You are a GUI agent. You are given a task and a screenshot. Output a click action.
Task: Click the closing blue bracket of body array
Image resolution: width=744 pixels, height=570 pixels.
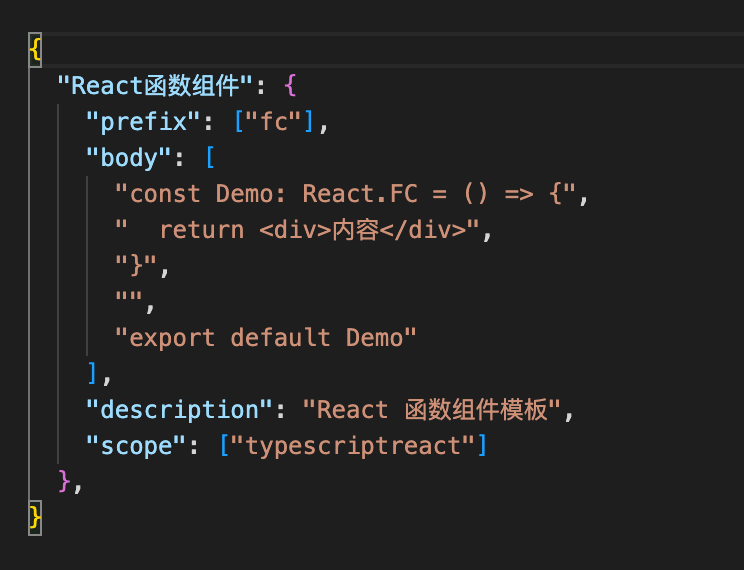point(94,374)
